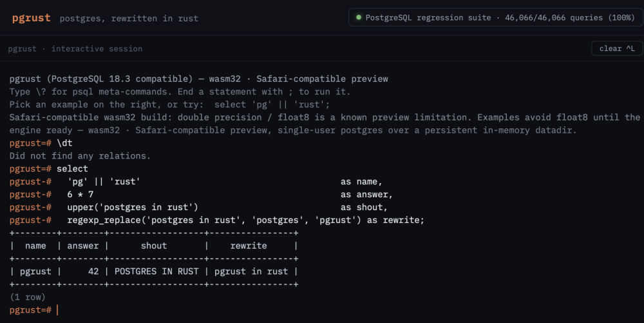Click the 'as name,' alias text
Image resolution: width=644 pixels, height=323 pixels.
click(x=361, y=182)
